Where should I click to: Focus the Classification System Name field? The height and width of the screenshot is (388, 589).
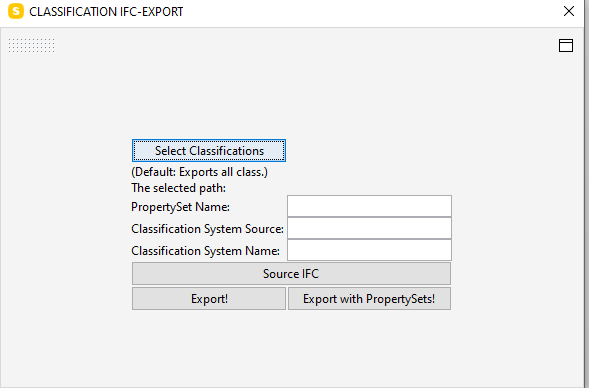coord(369,250)
